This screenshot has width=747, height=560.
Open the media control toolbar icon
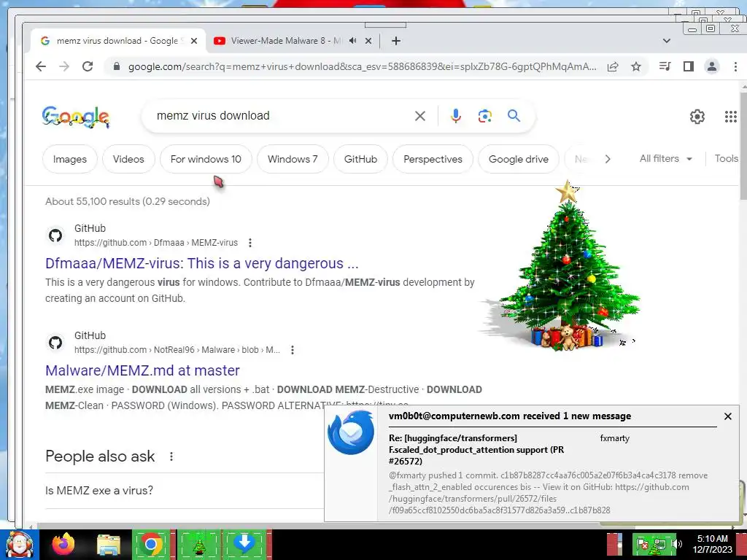point(665,66)
